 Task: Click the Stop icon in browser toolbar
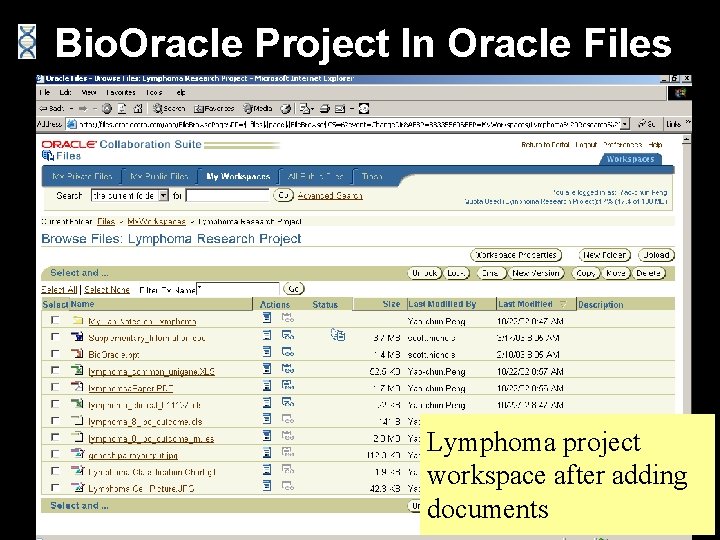(x=107, y=109)
